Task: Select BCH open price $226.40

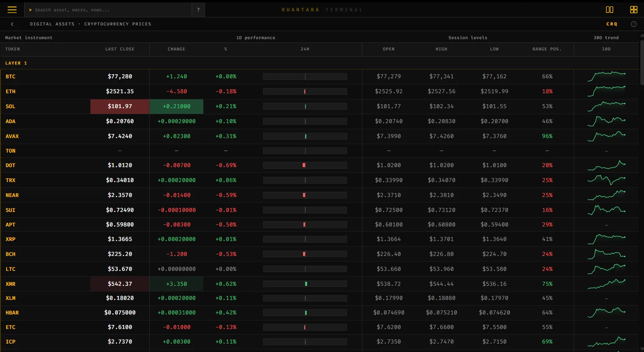Action: coord(389,254)
